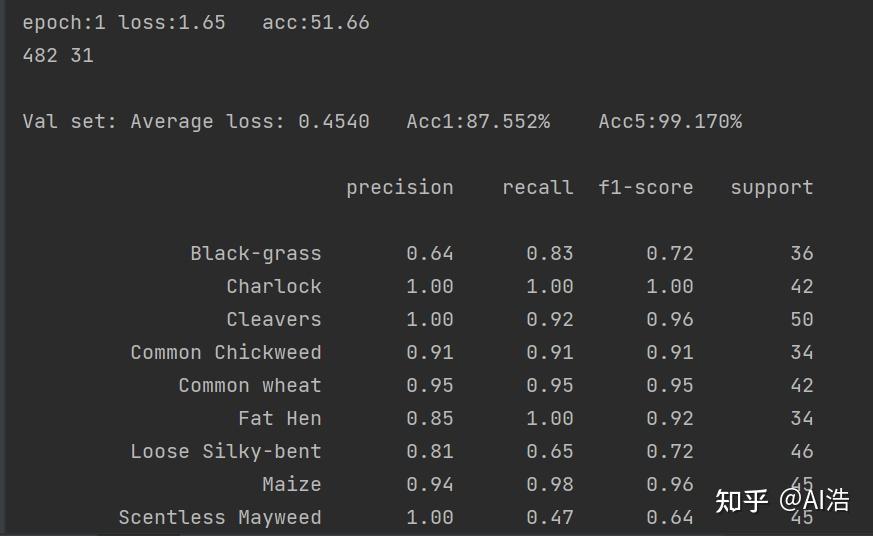873x536 pixels.
Task: Click the Acc5:99.170% value
Action: coord(670,122)
